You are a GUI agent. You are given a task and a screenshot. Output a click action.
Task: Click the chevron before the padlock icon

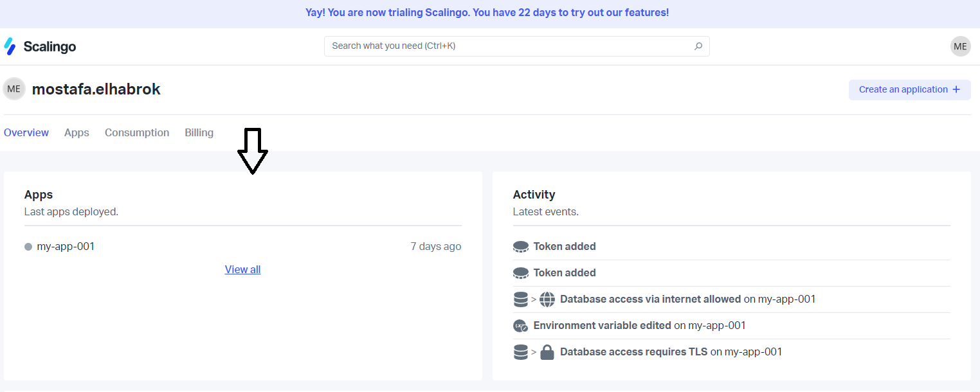(x=534, y=352)
